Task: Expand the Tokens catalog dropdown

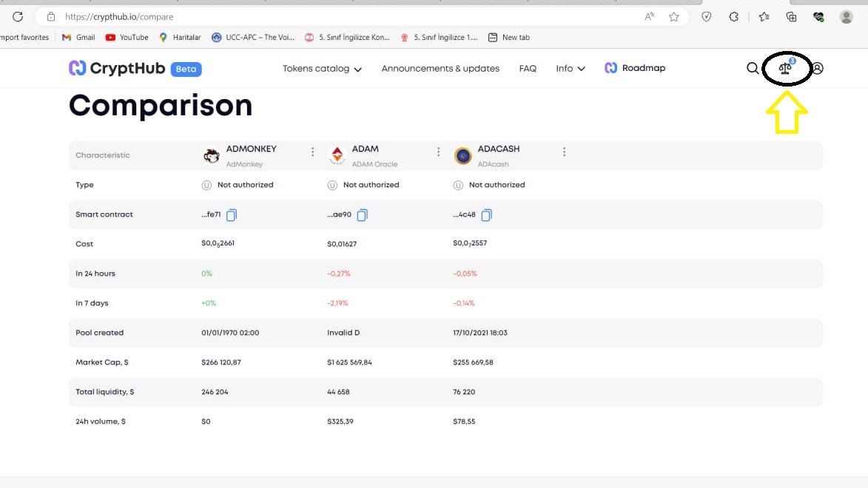Action: (322, 69)
